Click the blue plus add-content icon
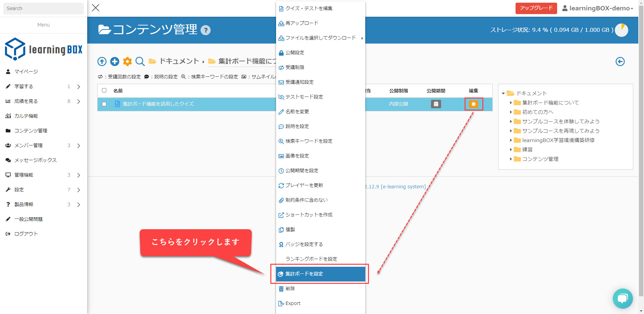The height and width of the screenshot is (314, 644). [115, 61]
